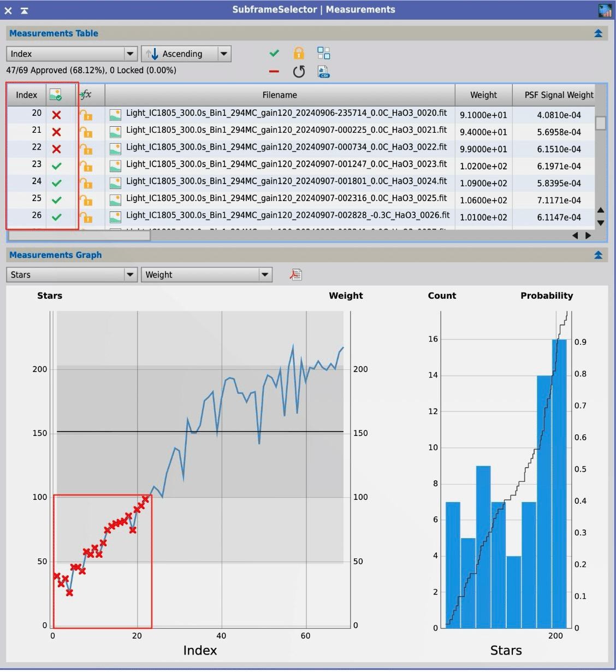Click the table vertical scrollbar thumb
Viewport: 616px width, 672px height.
click(601, 123)
